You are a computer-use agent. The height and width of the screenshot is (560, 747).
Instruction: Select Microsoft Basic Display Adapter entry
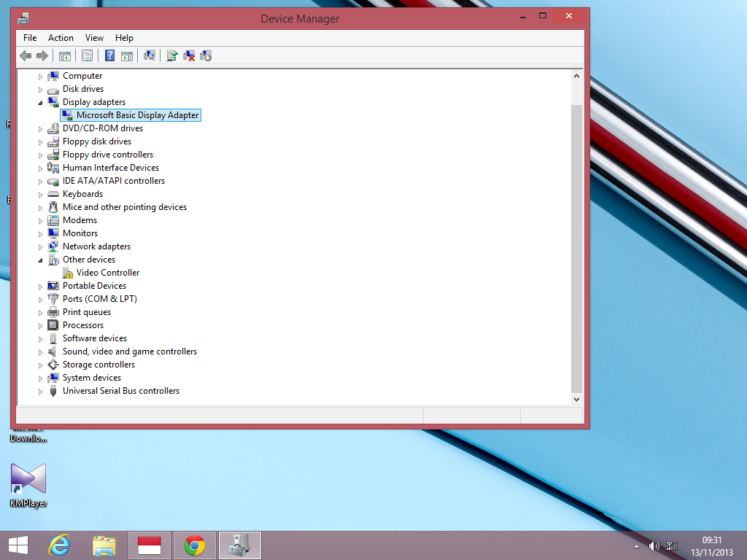point(137,115)
